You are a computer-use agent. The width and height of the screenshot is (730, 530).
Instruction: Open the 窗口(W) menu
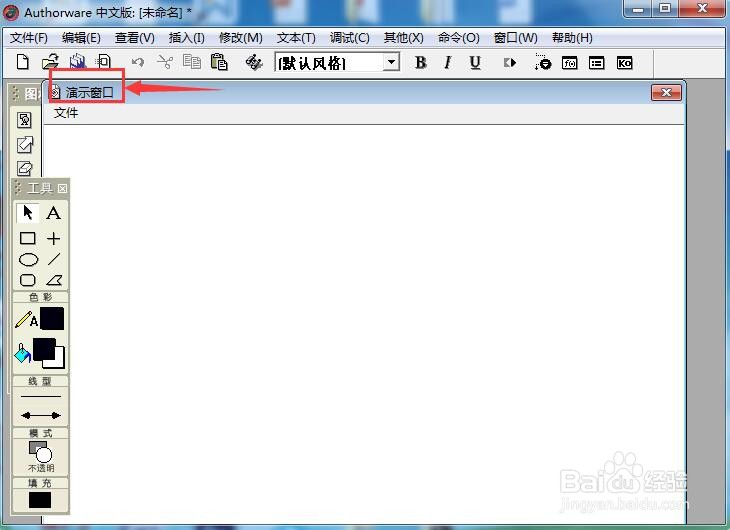click(515, 38)
